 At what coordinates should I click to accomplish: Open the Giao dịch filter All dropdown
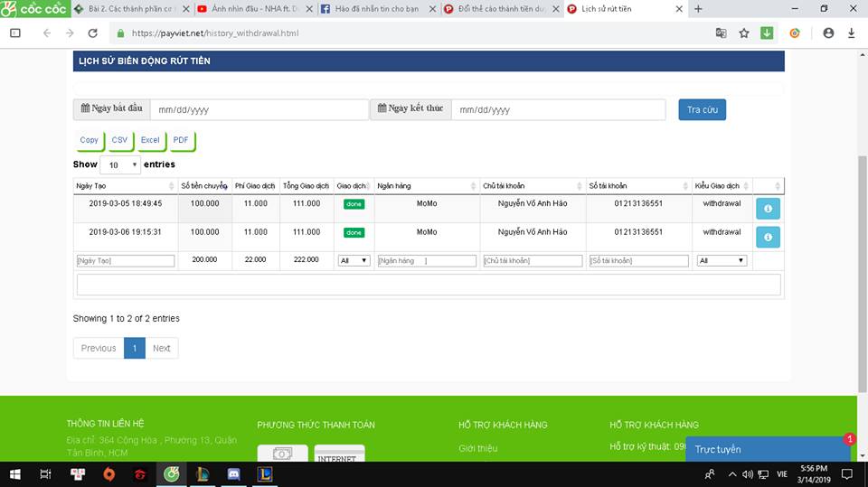pyautogui.click(x=354, y=260)
